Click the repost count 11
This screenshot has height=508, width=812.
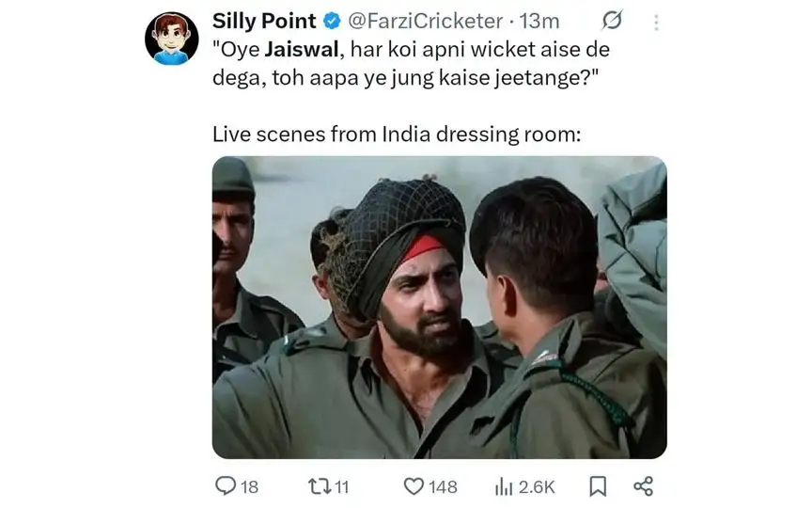coord(341,486)
